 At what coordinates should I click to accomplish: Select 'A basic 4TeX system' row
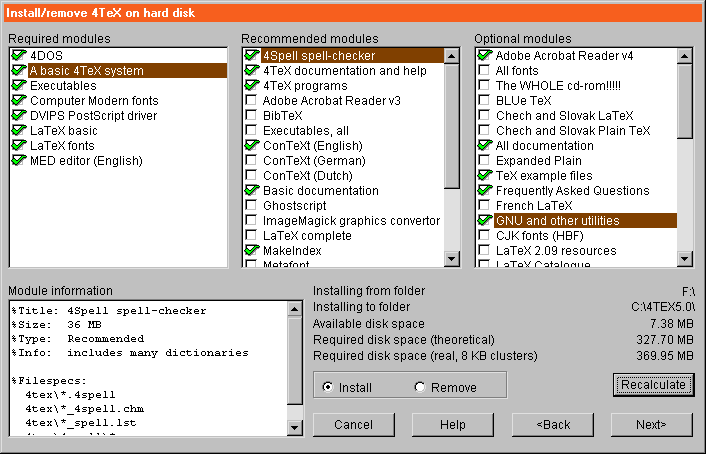click(128, 71)
